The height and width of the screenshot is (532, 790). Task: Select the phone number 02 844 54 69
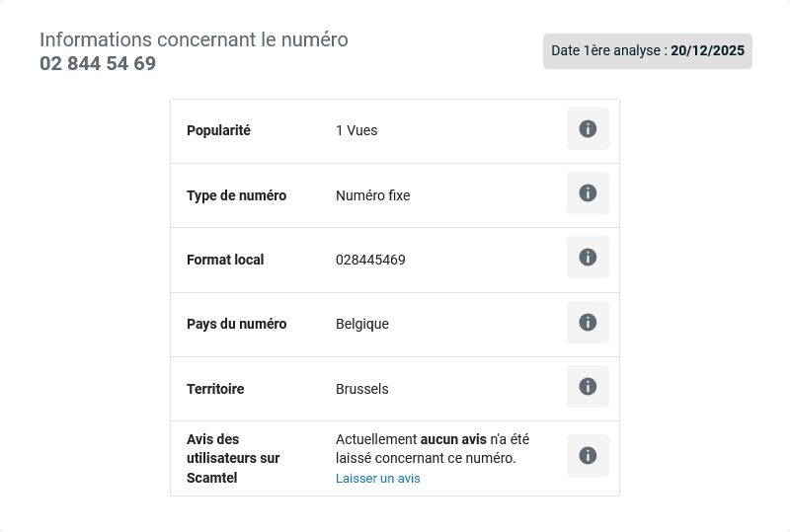(98, 63)
